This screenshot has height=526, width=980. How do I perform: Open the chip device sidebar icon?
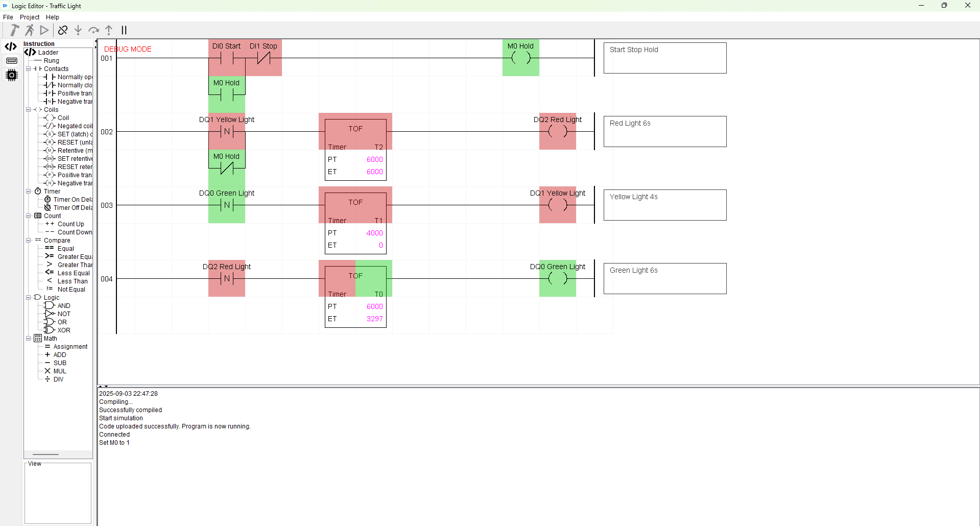pos(11,75)
